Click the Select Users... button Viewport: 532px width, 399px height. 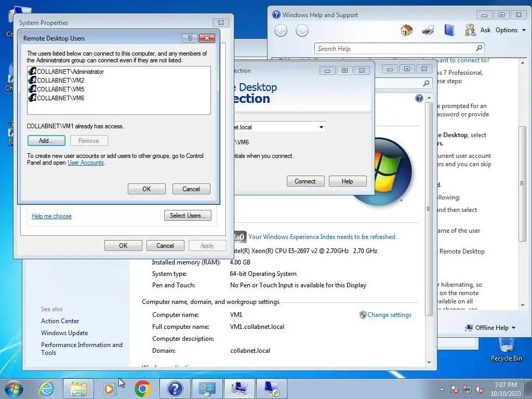point(188,216)
